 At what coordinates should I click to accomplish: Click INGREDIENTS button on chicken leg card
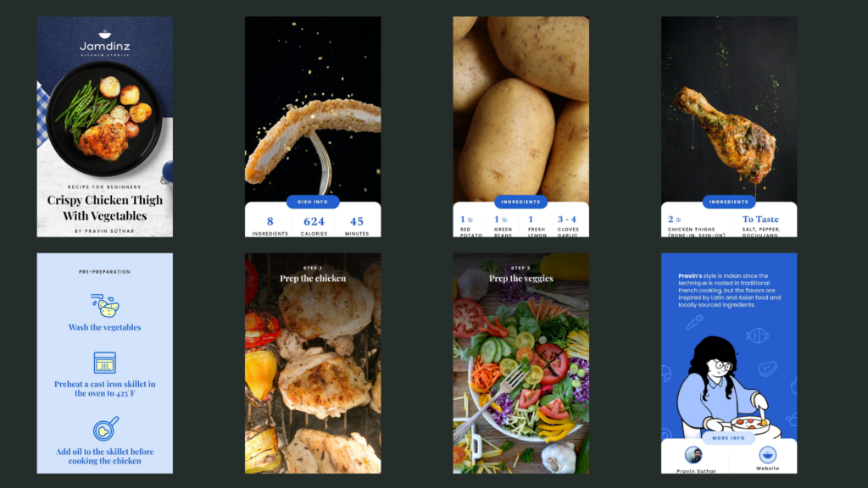click(728, 202)
